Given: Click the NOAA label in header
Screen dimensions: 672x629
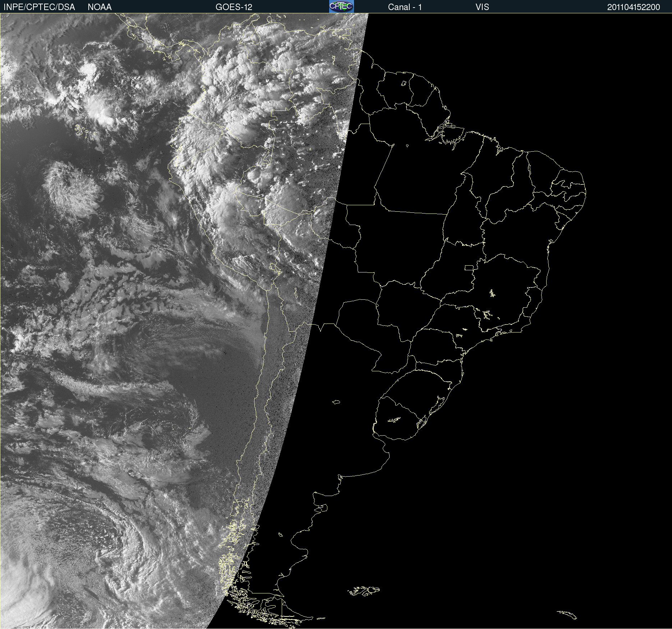Looking at the screenshot, I should point(100,7).
